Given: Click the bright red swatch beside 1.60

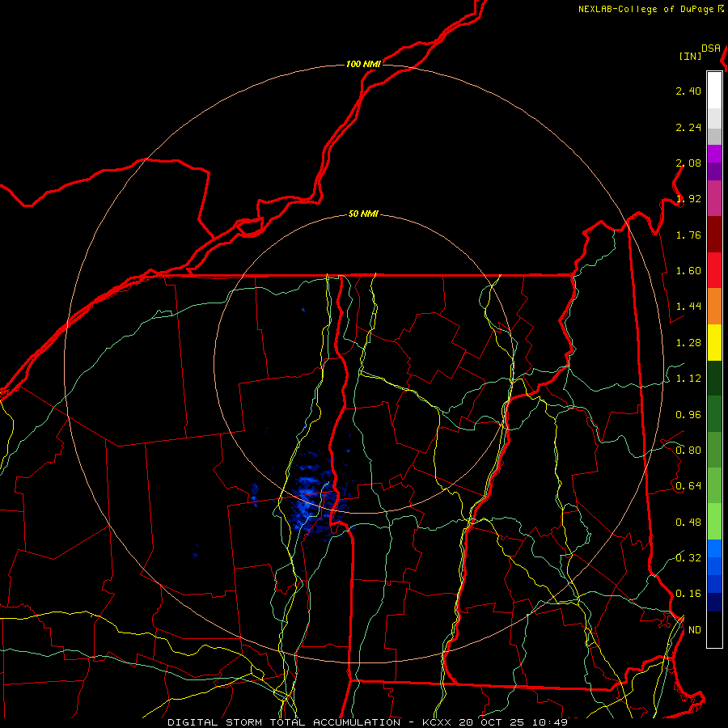Looking at the screenshot, I should tap(714, 270).
